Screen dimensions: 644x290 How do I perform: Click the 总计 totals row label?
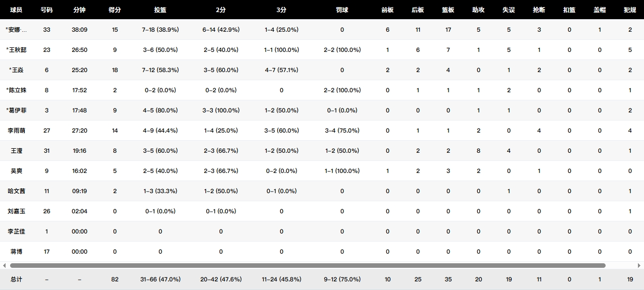[16, 279]
